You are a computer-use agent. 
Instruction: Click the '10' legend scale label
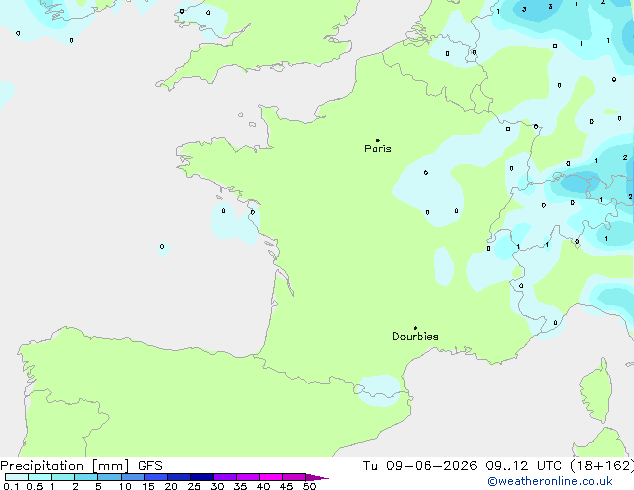click(125, 486)
